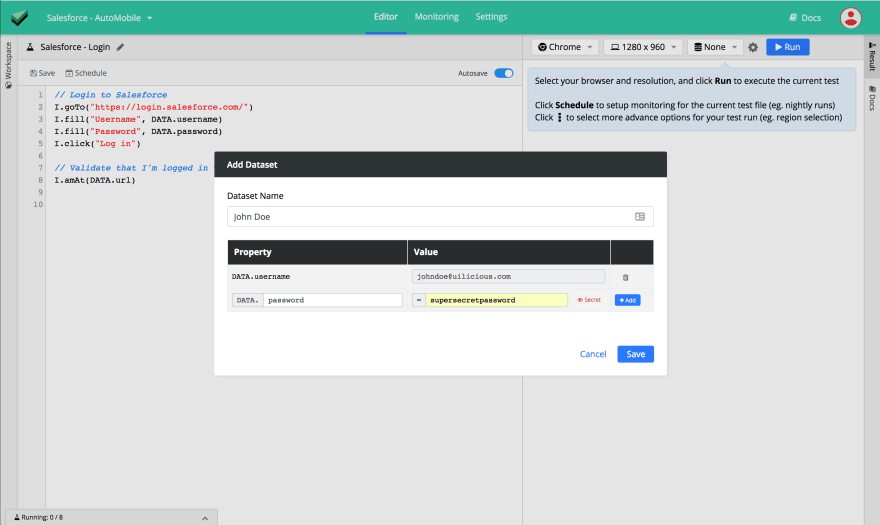Click the Value column header
Screen dimensions: 880x525
pos(508,252)
